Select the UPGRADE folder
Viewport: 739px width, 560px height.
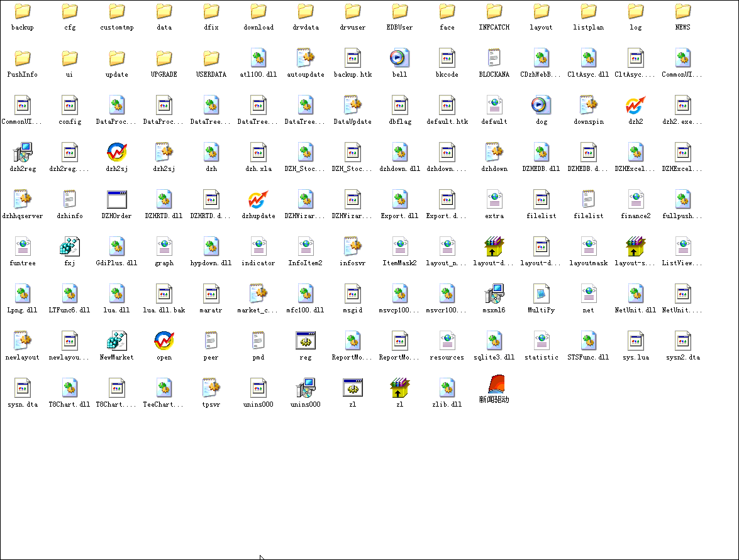pos(164,58)
